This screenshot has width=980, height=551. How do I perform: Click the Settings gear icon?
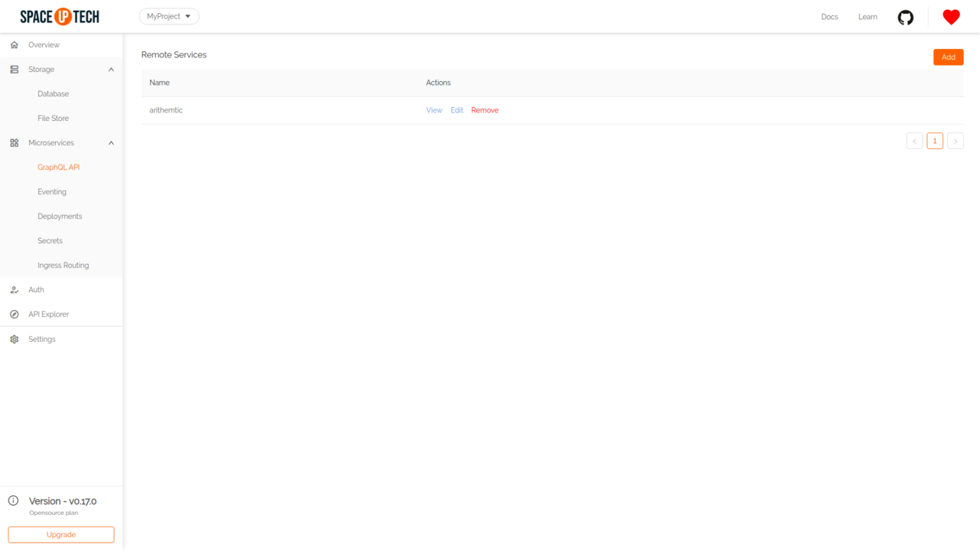tap(14, 339)
